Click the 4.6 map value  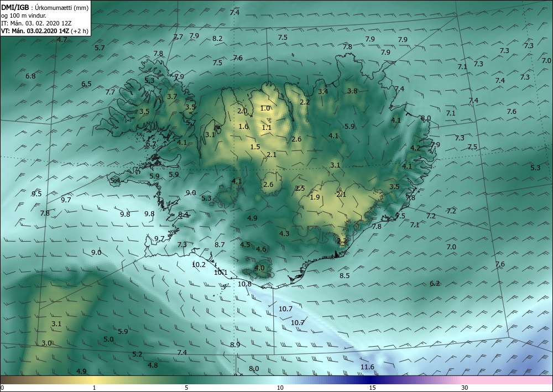(x=261, y=249)
